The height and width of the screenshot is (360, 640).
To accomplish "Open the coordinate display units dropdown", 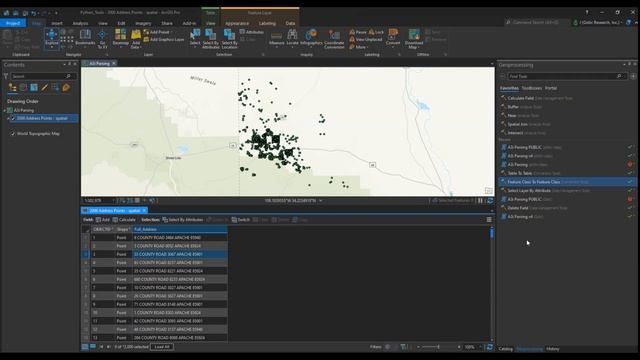I will 320,200.
